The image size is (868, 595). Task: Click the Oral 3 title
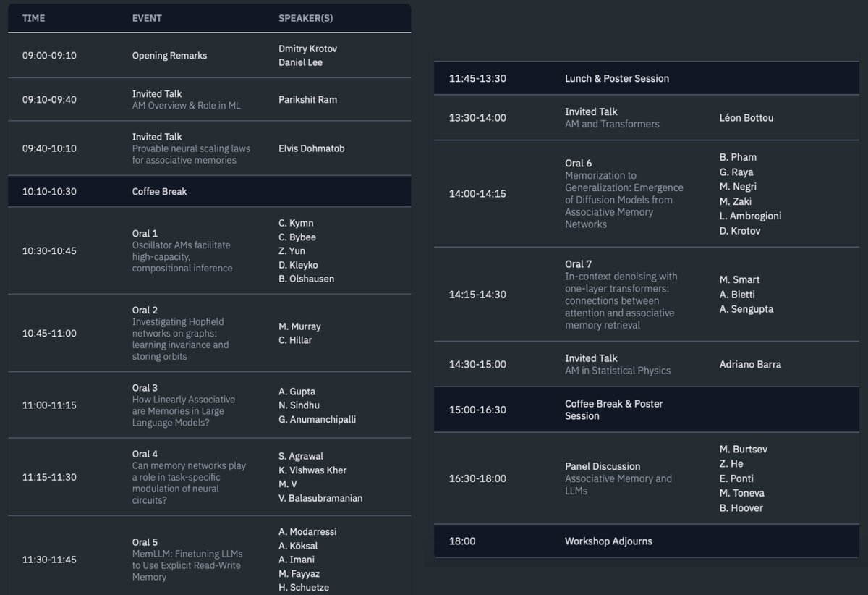coord(145,388)
